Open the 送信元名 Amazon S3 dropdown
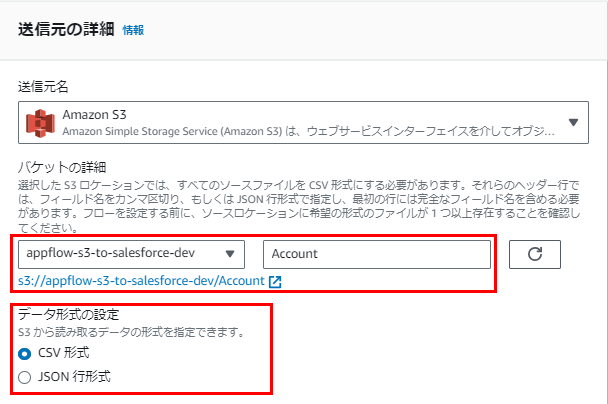Screen dimensions: 608x404 click(x=303, y=123)
